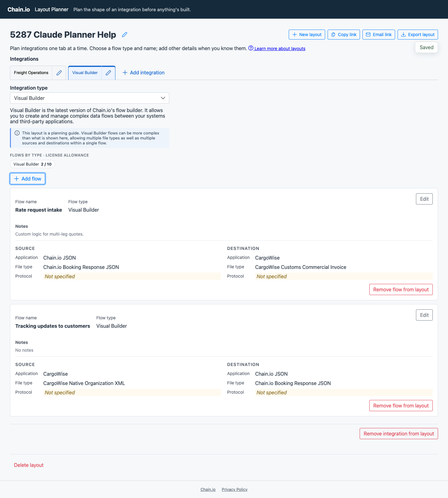Viewport: 448px width, 498px height.
Task: Click the Copy link button
Action: pyautogui.click(x=344, y=35)
